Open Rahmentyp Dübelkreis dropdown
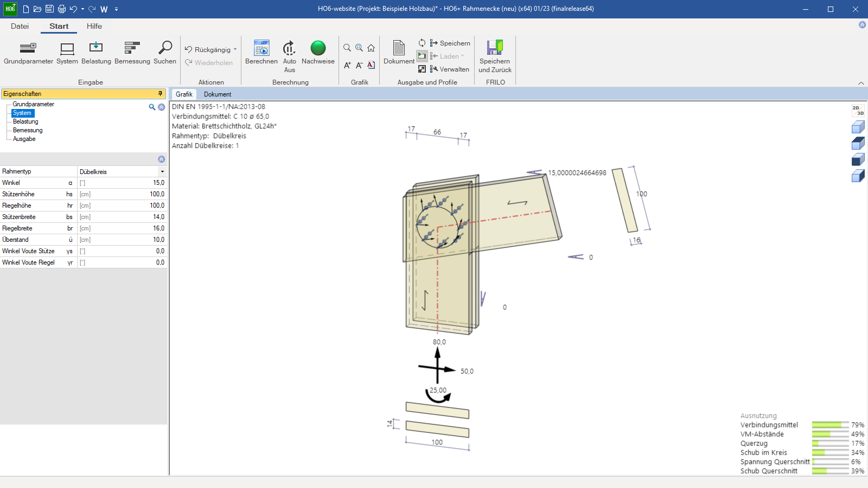 162,171
